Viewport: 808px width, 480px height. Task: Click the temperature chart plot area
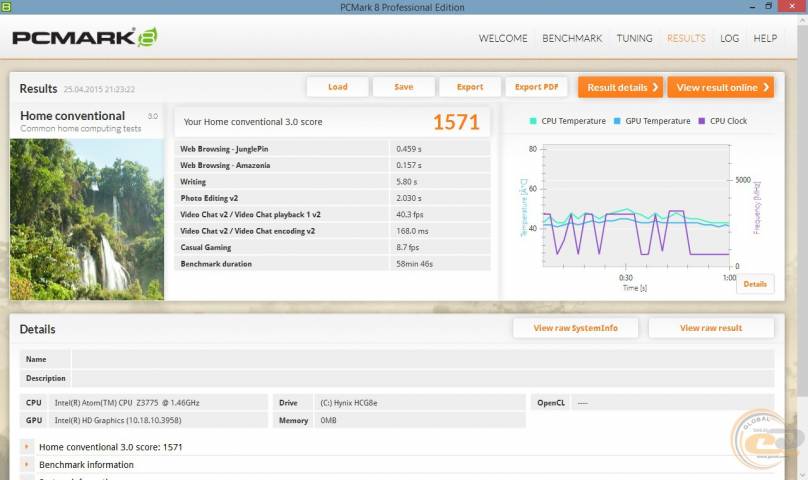tap(636, 206)
